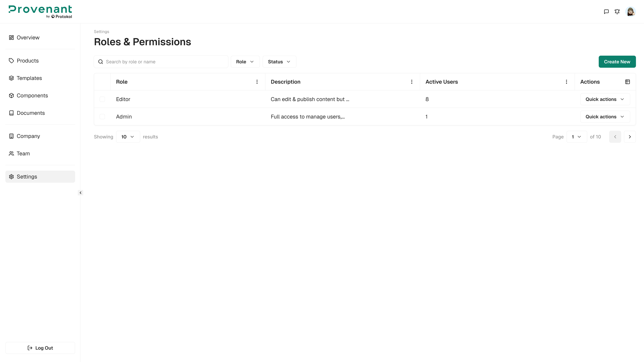This screenshot has height=362, width=644.
Task: Select Products in the sidebar
Action: pyautogui.click(x=28, y=61)
